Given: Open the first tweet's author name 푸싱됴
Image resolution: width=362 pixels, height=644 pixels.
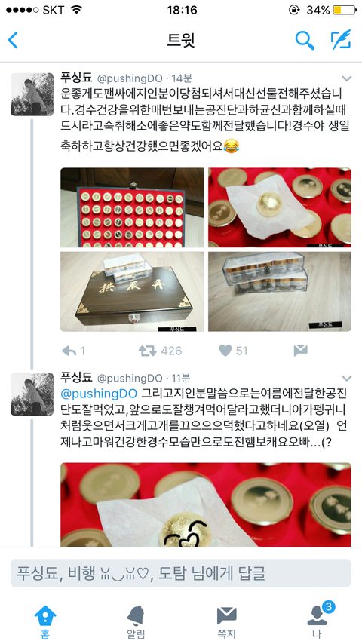Looking at the screenshot, I should 76,78.
